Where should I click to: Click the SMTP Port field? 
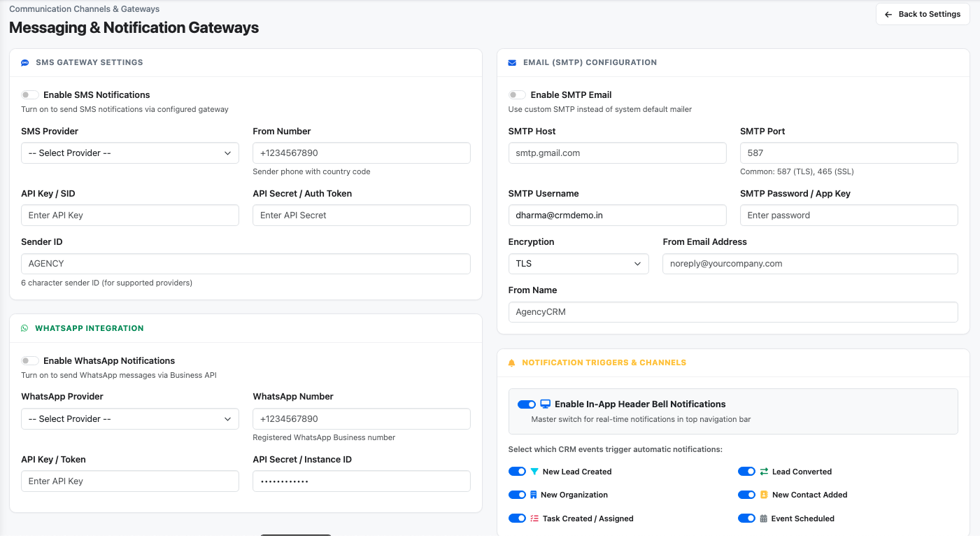[x=849, y=153]
